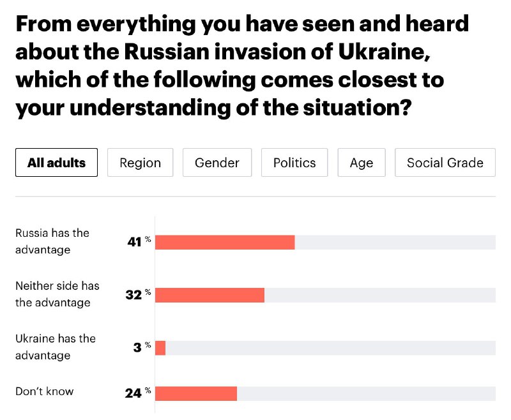Select the Russia has the advantage label
Viewport: 511px width, 420px height.
coord(52,241)
